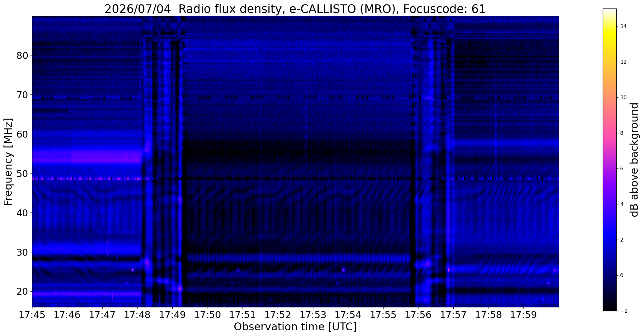Image resolution: width=644 pixels, height=336 pixels.
Task: Click the 'Observation time [UTC]' axis label
Action: click(x=295, y=327)
